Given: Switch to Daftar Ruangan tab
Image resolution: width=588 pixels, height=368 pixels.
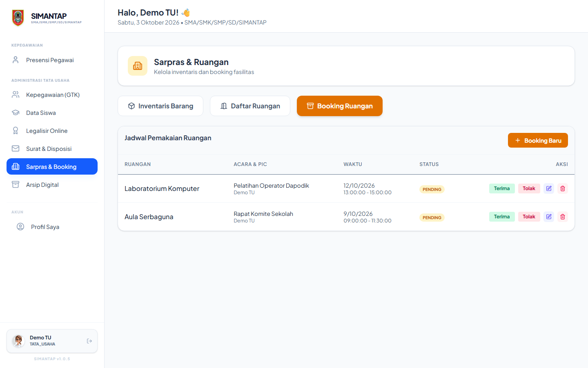Looking at the screenshot, I should [250, 106].
